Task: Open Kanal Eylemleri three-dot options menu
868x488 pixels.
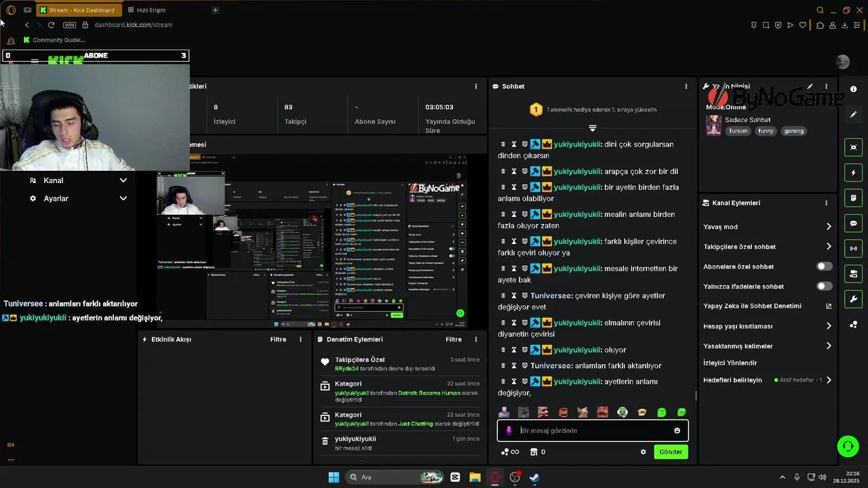Action: tap(826, 203)
